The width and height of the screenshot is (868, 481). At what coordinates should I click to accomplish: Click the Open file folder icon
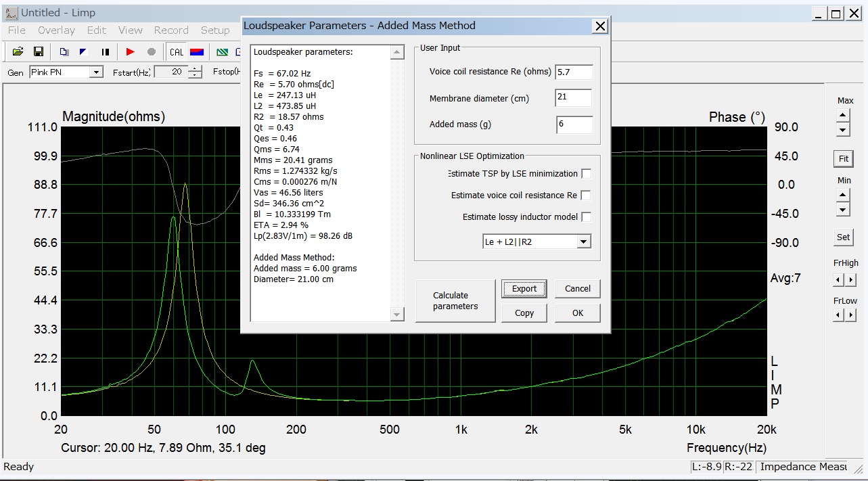[18, 51]
